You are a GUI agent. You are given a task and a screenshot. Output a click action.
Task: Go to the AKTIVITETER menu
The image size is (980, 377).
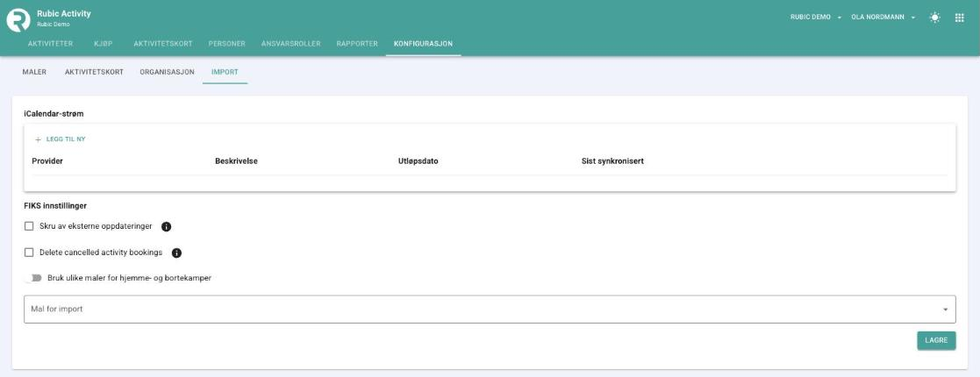click(x=51, y=44)
